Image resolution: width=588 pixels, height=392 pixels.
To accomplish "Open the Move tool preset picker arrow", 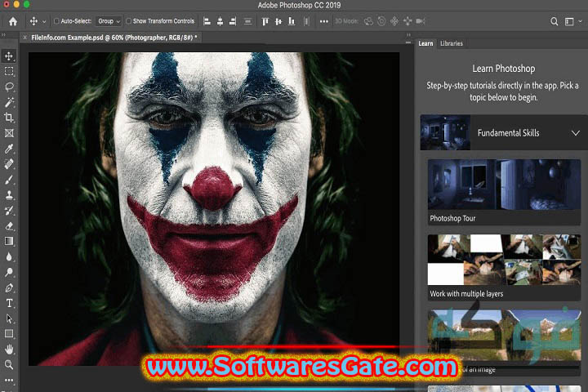I will tap(44, 22).
